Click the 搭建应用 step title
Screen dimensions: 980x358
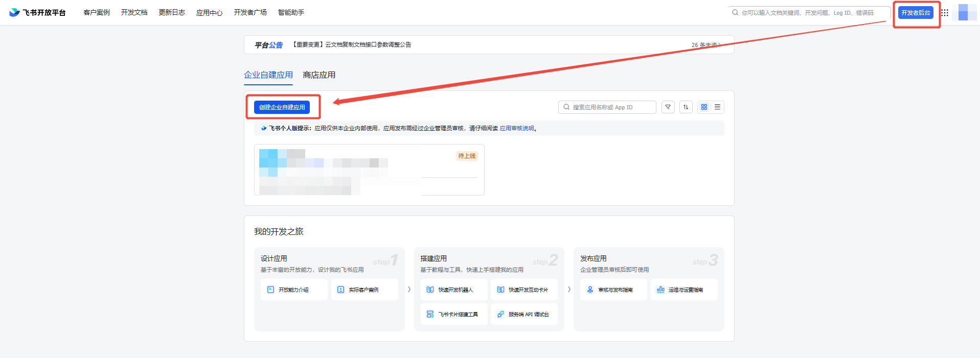434,258
